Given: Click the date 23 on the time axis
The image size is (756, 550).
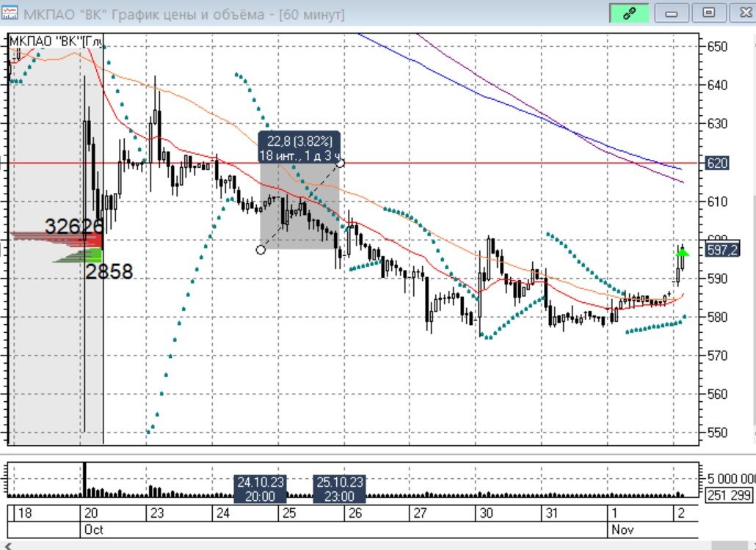Looking at the screenshot, I should [157, 513].
